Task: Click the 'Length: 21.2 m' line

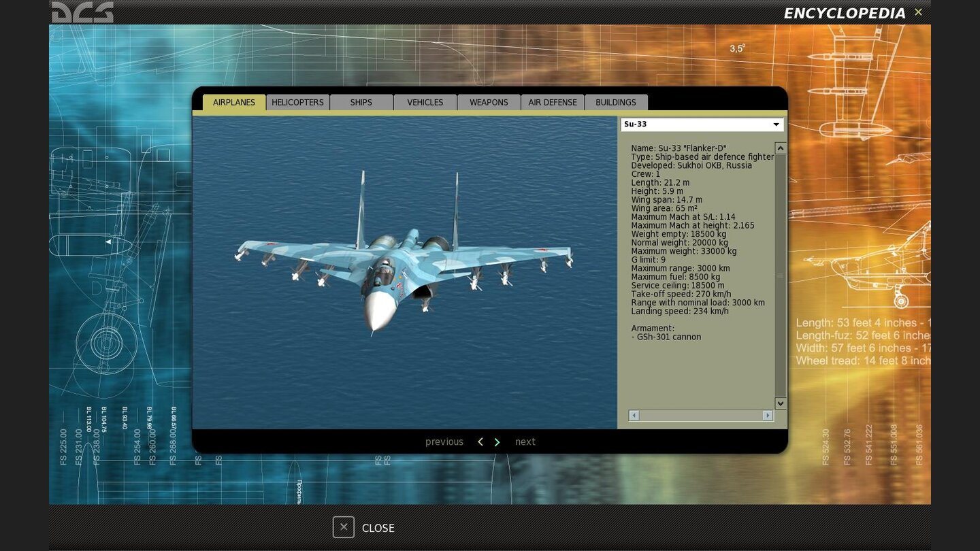Action: (660, 183)
